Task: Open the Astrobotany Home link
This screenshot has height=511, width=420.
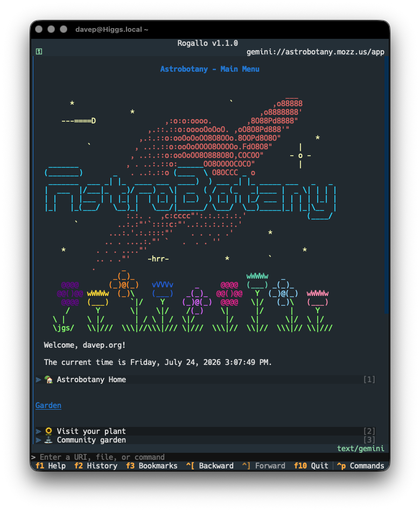Action: [92, 379]
